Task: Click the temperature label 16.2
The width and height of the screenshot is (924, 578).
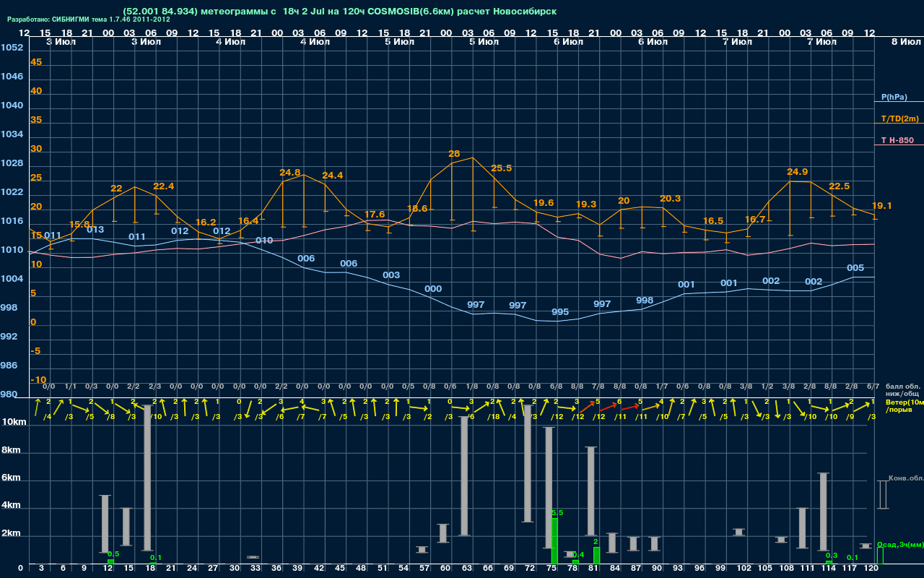Action: 206,223
